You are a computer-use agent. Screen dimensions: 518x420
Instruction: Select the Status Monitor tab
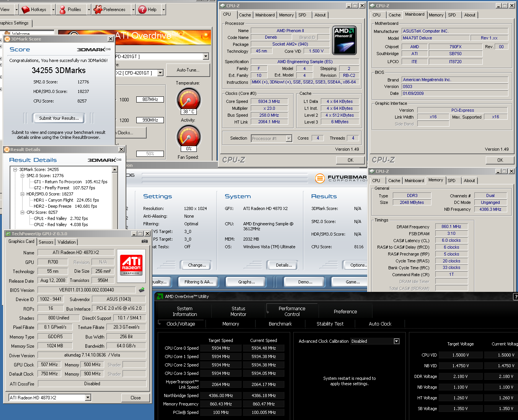238,311
